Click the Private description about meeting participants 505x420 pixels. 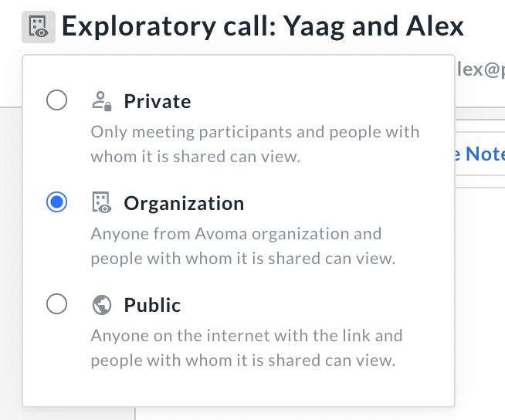click(255, 144)
